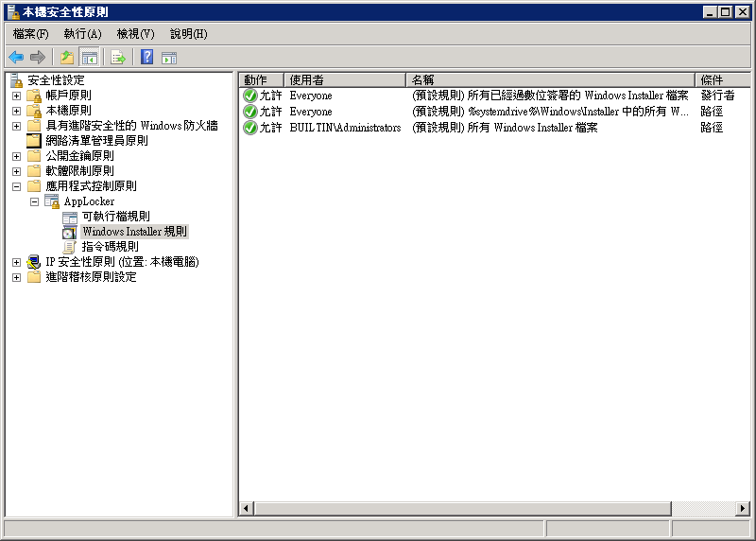This screenshot has height=541, width=756.
Task: Click the 公開金鑰原則 folder icon
Action: (34, 156)
